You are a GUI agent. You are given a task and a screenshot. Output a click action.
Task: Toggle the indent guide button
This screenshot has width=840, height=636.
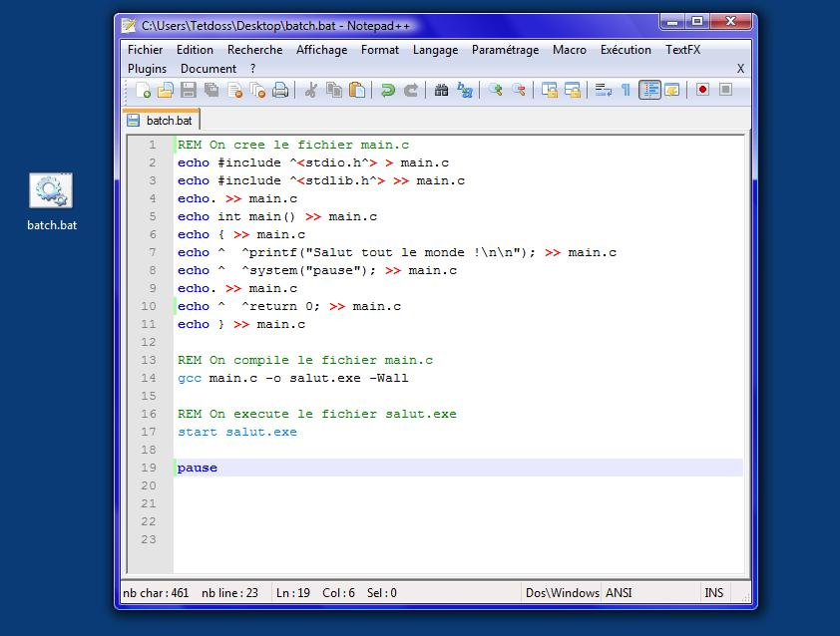[649, 91]
